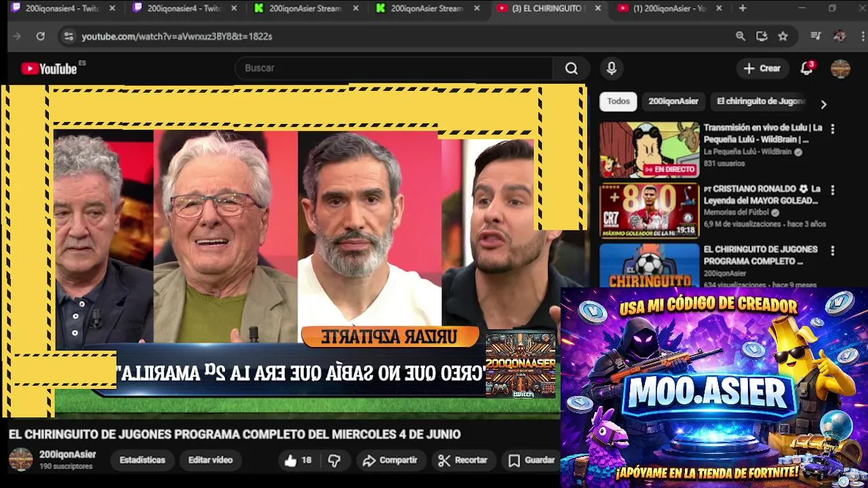
Task: Switch to first 200iqonAsier Stream tab
Action: tap(307, 8)
